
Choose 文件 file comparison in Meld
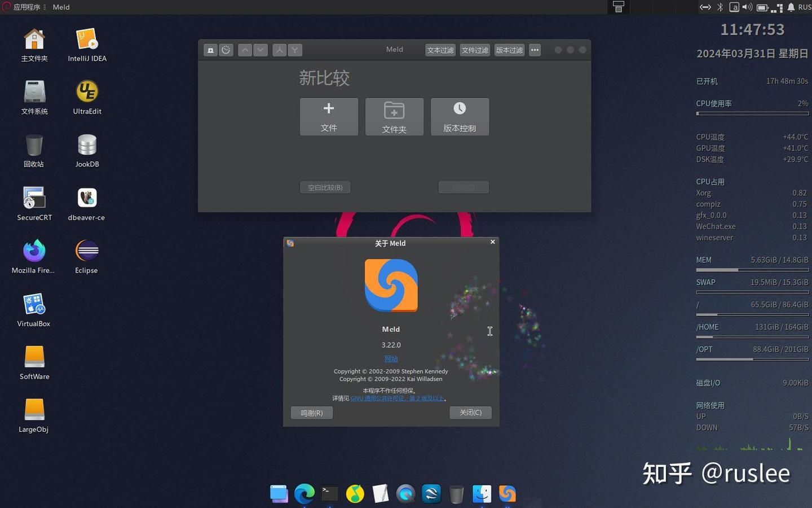(x=329, y=117)
